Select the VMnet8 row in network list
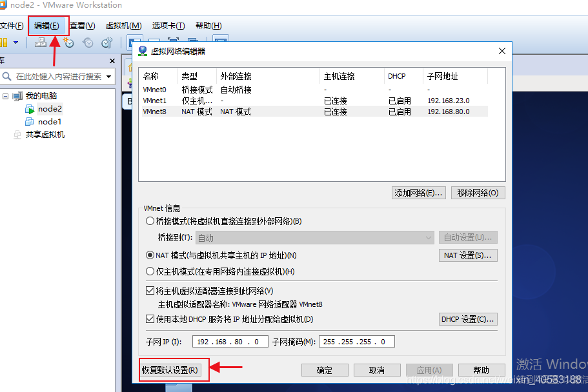The height and width of the screenshot is (392, 588). (314, 112)
